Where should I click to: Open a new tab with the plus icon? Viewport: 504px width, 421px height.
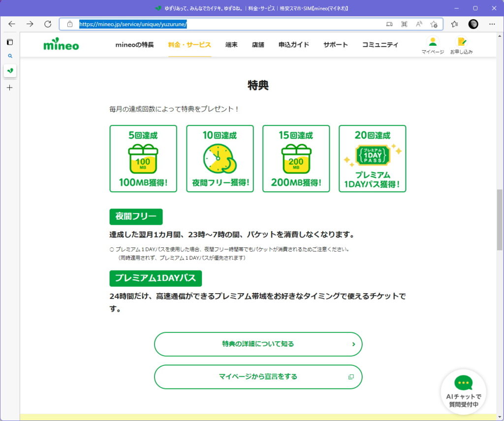(10, 88)
